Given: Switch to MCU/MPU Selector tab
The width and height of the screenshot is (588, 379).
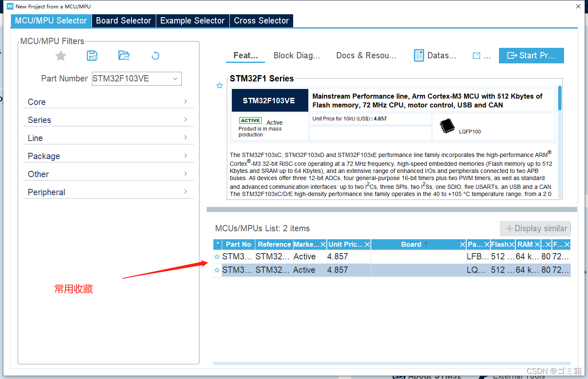Looking at the screenshot, I should click(x=51, y=21).
